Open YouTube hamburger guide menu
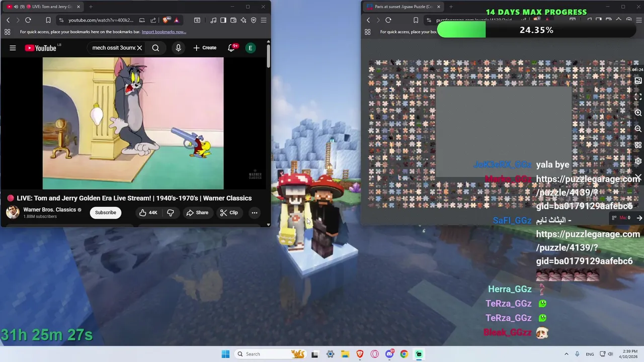Image resolution: width=644 pixels, height=362 pixels. pyautogui.click(x=13, y=48)
